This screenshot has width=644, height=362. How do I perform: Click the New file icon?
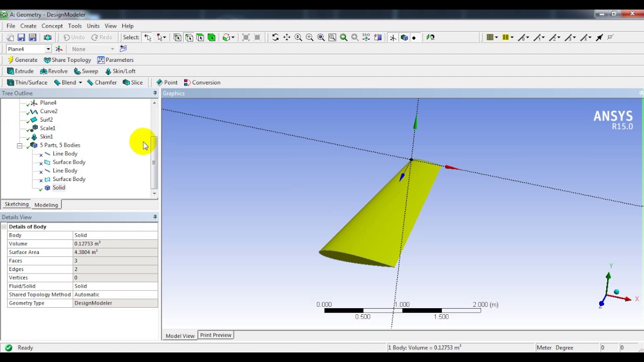coord(10,37)
